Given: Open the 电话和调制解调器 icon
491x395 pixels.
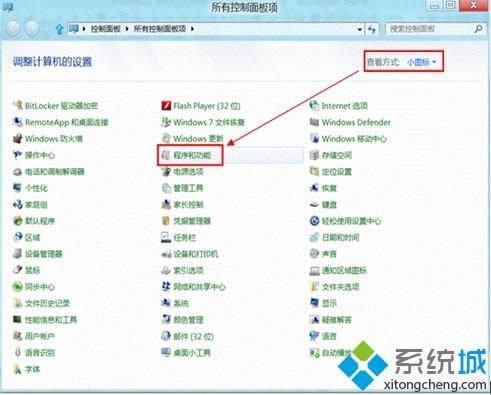Looking at the screenshot, I should (x=18, y=172).
